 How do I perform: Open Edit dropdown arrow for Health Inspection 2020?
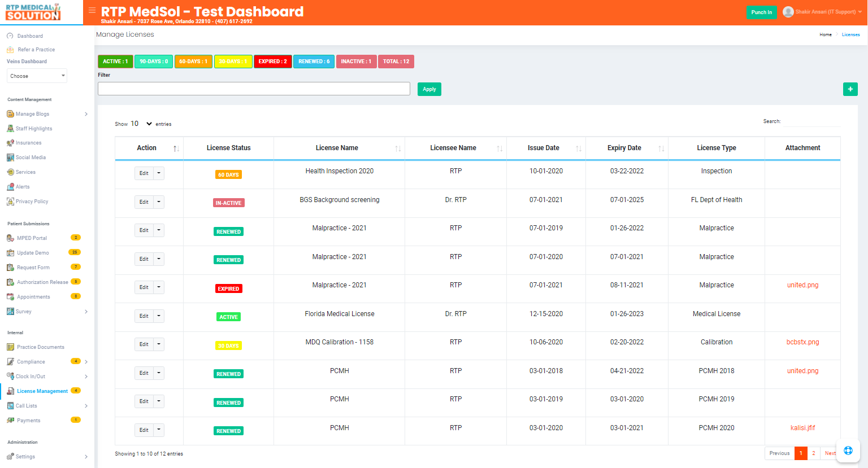coord(159,173)
